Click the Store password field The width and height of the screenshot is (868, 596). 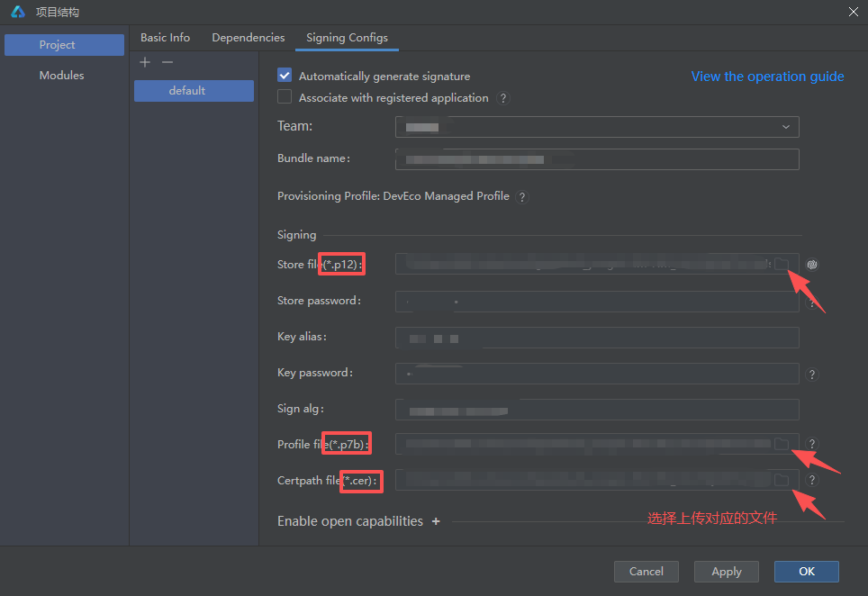(597, 302)
